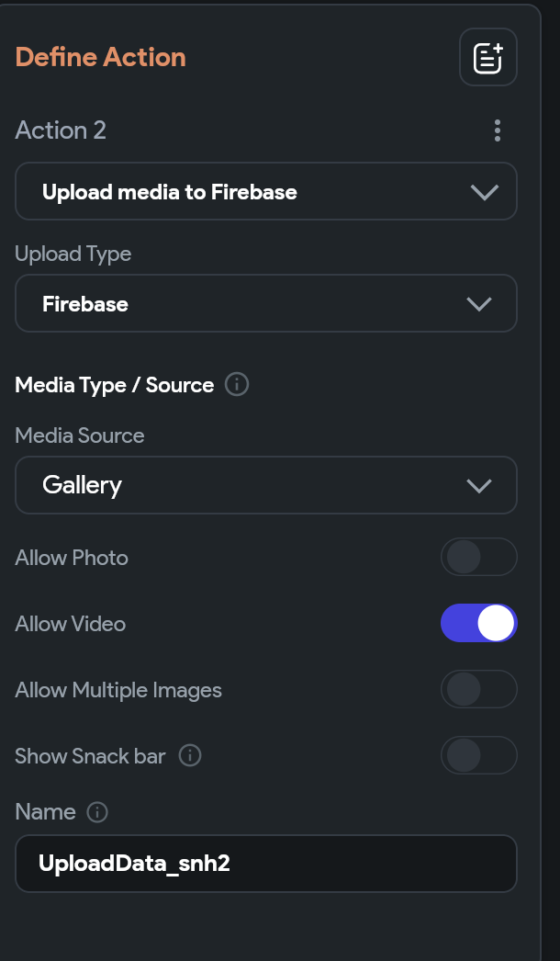This screenshot has height=961, width=560.
Task: Click the chevron on the Media Source dropdown
Action: coord(478,485)
